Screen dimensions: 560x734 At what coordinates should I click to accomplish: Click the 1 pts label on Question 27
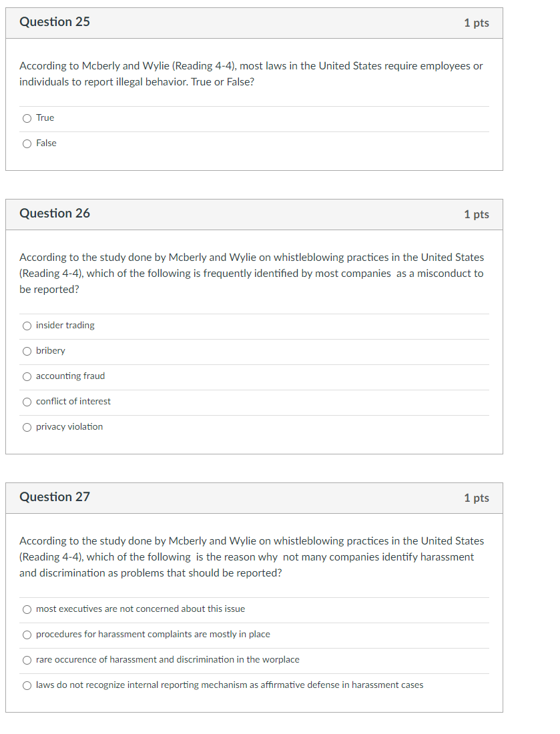[x=478, y=497]
